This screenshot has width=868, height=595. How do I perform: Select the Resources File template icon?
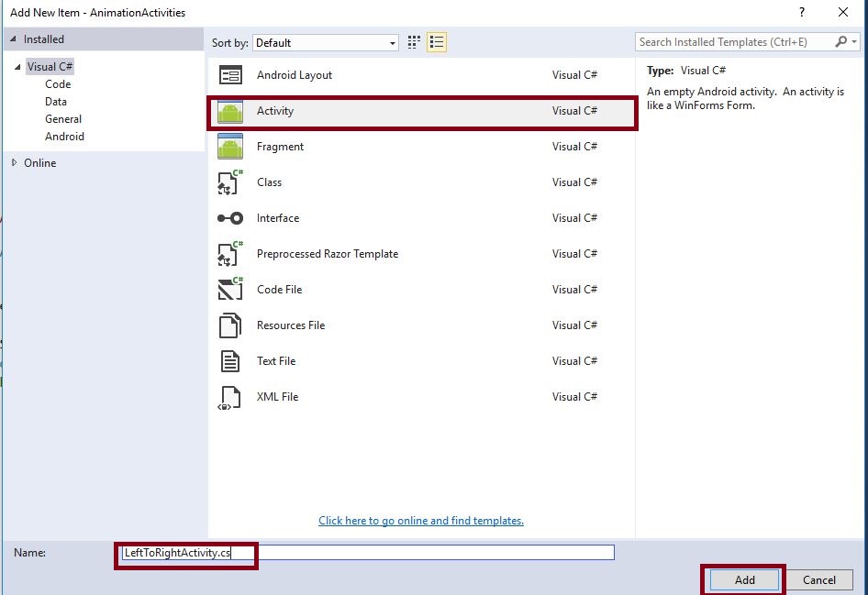click(230, 325)
